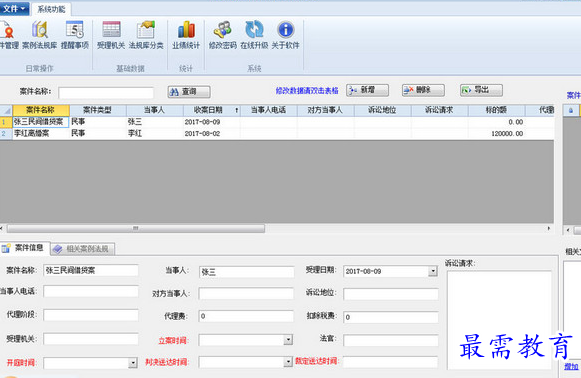The height and width of the screenshot is (378, 581).
Task: Click 诉讼请求 column header
Action: coord(439,110)
